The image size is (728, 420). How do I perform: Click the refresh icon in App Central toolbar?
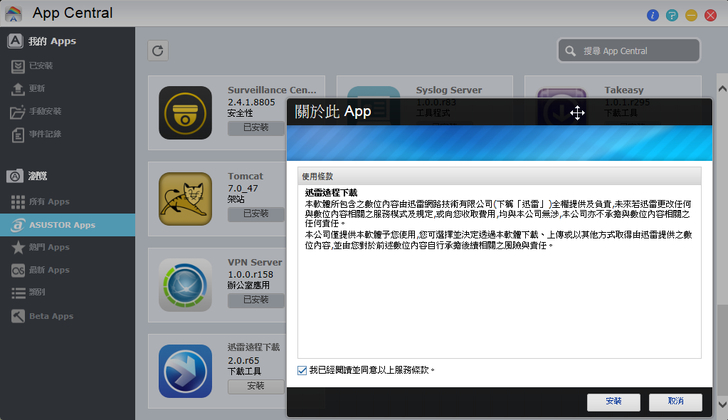click(158, 51)
